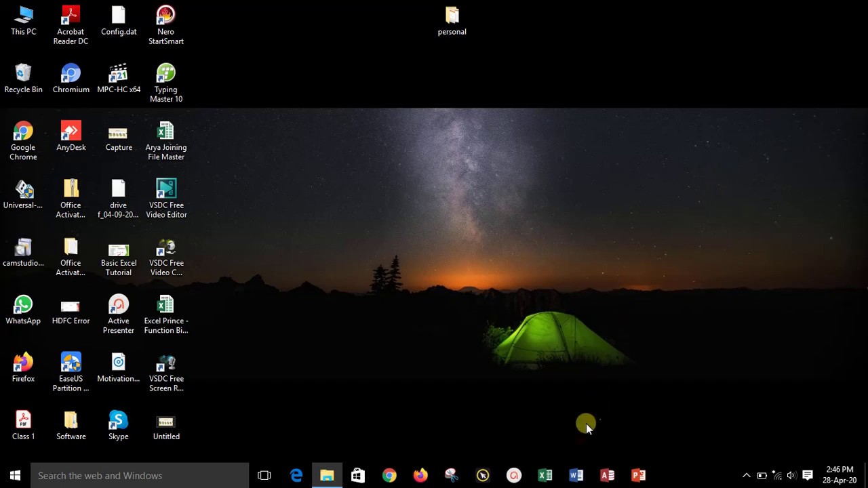Launch VSDC Free Video Editor
868x488 pixels.
pyautogui.click(x=166, y=199)
